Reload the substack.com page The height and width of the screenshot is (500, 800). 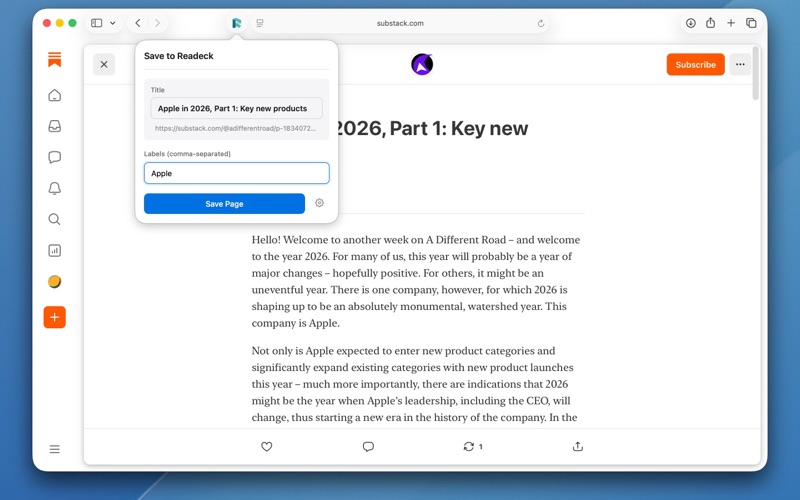tap(541, 23)
